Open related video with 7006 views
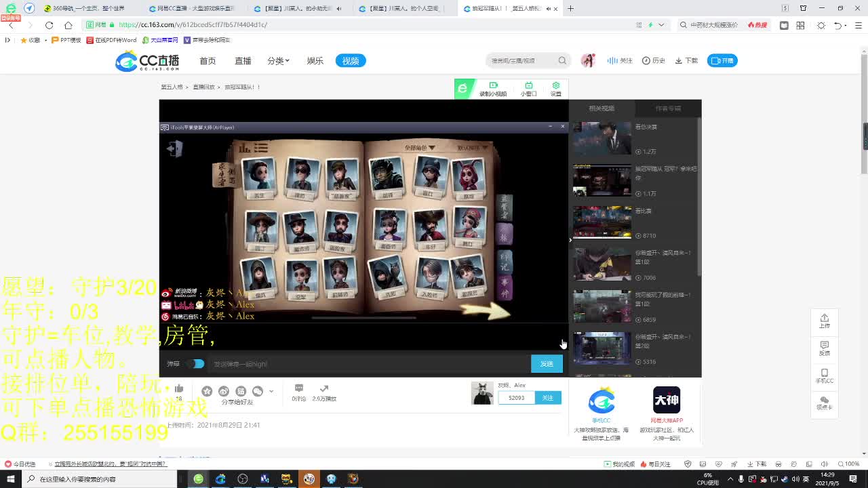Image resolution: width=868 pixels, height=488 pixels. [x=602, y=264]
